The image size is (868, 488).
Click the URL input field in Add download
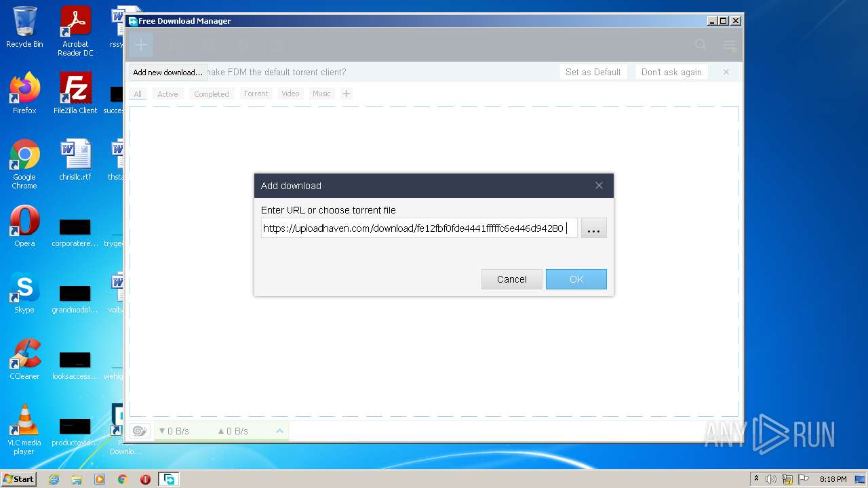(x=419, y=228)
